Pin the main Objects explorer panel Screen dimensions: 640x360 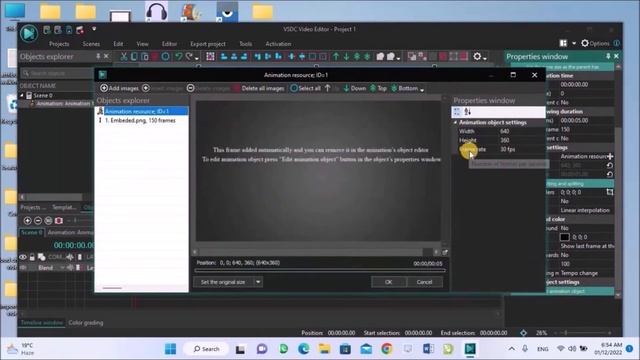98,56
